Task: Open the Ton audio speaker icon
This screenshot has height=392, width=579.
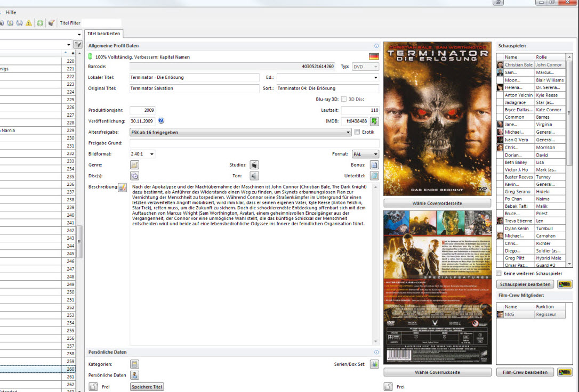Action: click(254, 176)
